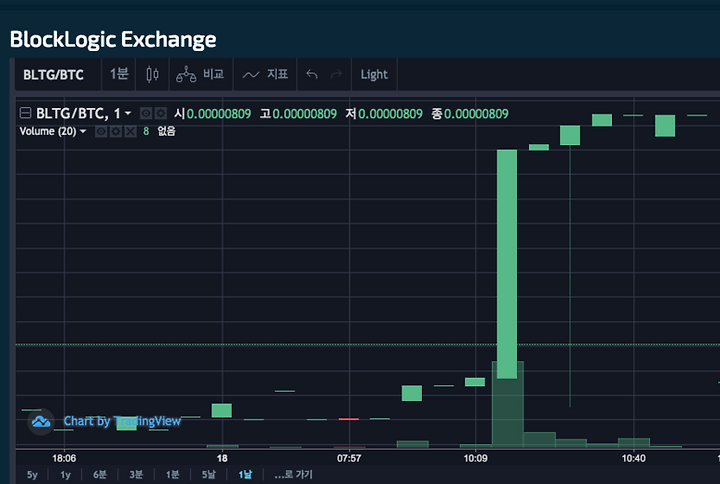Open the candlestick chart style menu
720x484 pixels.
[x=152, y=74]
